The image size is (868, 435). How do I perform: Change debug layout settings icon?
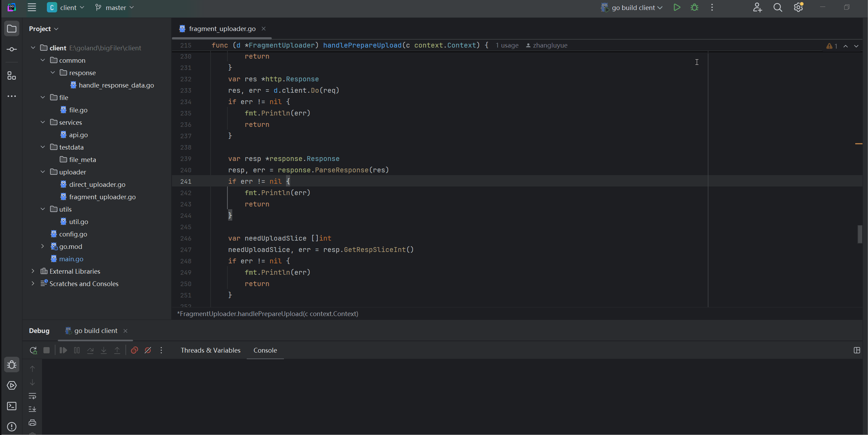(857, 350)
